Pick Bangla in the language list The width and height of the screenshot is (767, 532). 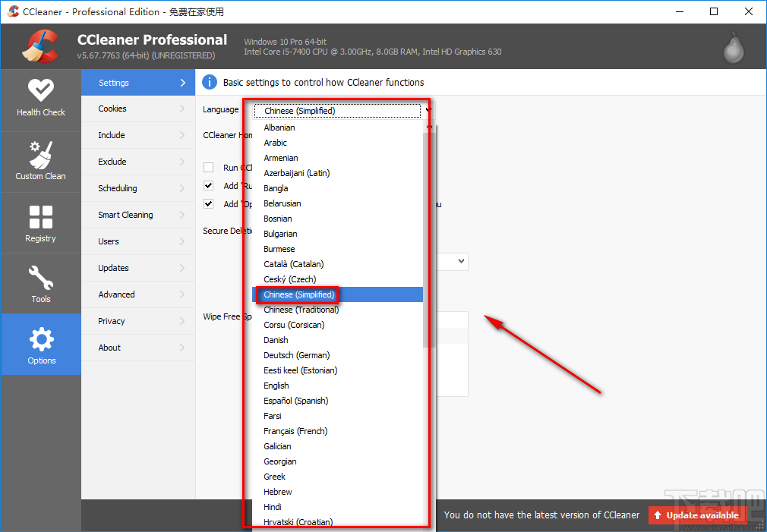pos(337,188)
